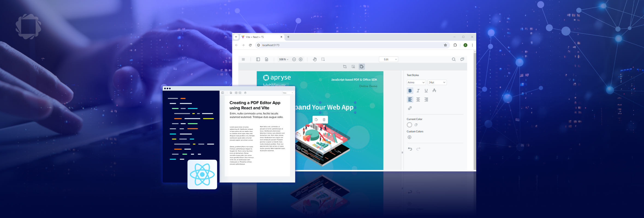Add a new custom color

(409, 137)
